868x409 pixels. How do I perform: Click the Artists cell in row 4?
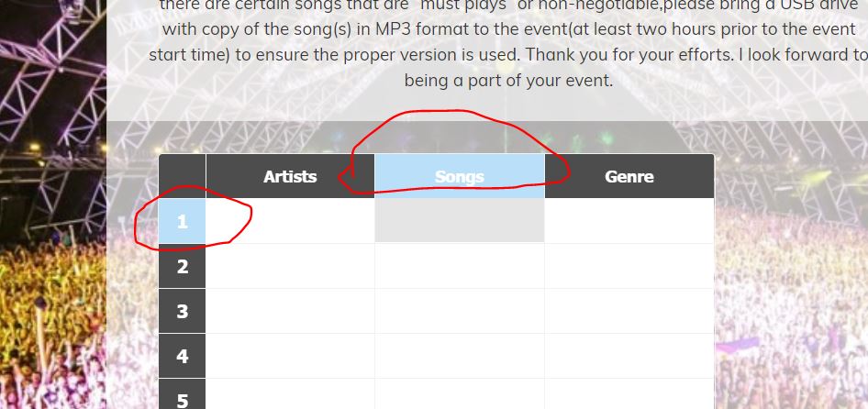pos(290,356)
